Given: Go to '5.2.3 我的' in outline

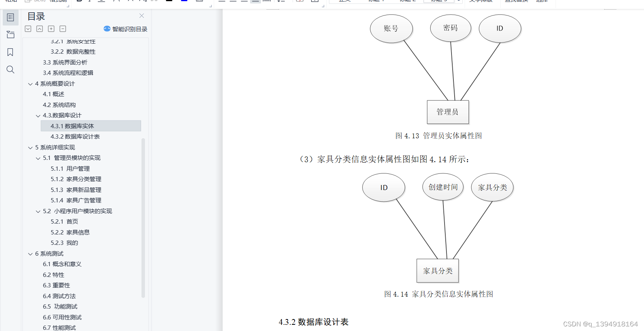Looking at the screenshot, I should pyautogui.click(x=64, y=243).
